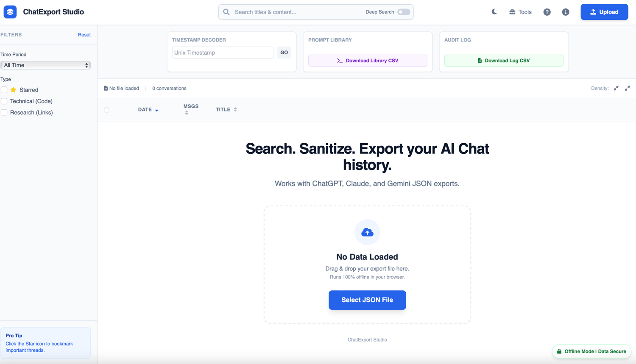Image resolution: width=636 pixels, height=364 pixels.
Task: Click the expanded density icon
Action: pyautogui.click(x=628, y=88)
